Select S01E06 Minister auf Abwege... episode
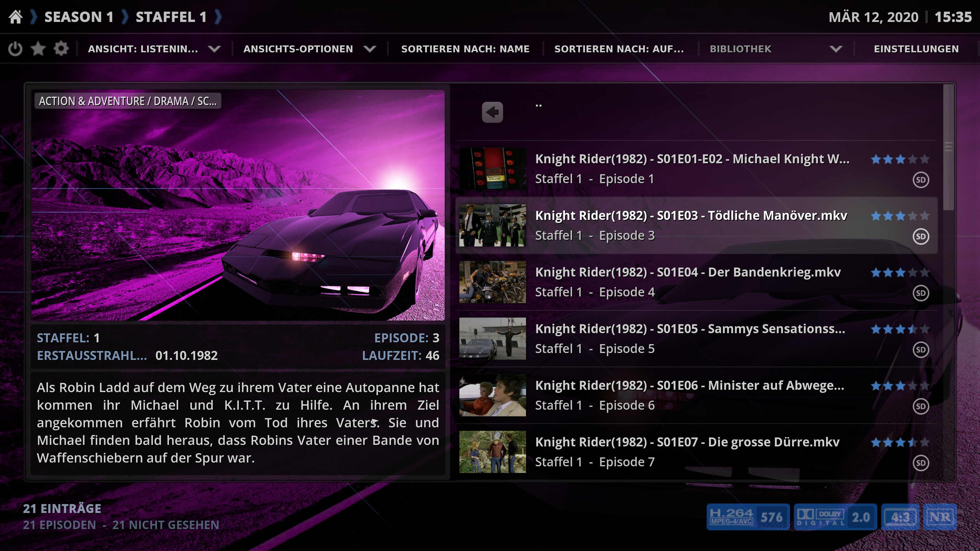 (x=696, y=395)
